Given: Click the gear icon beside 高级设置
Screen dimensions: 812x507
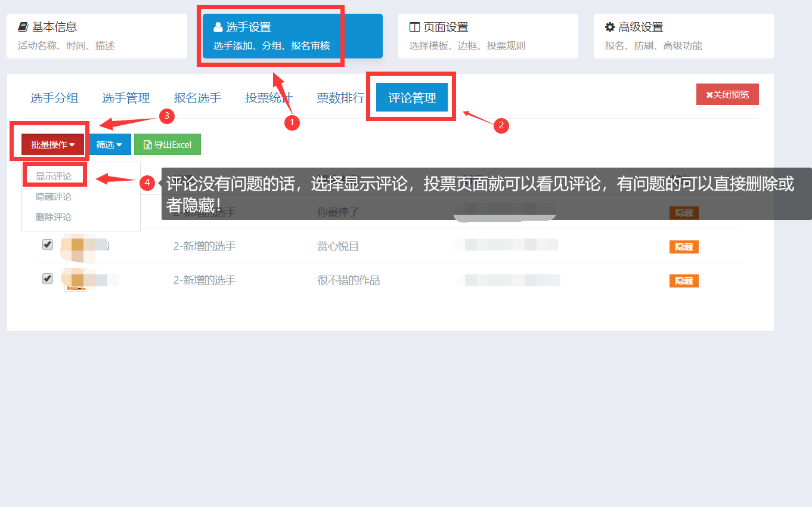Looking at the screenshot, I should [610, 27].
